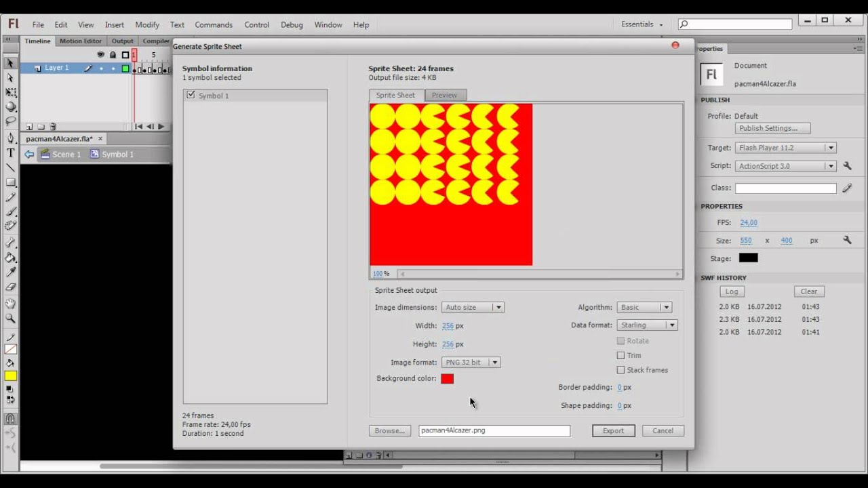Click the disabled Rotate checkbox
868x488 pixels.
(620, 341)
